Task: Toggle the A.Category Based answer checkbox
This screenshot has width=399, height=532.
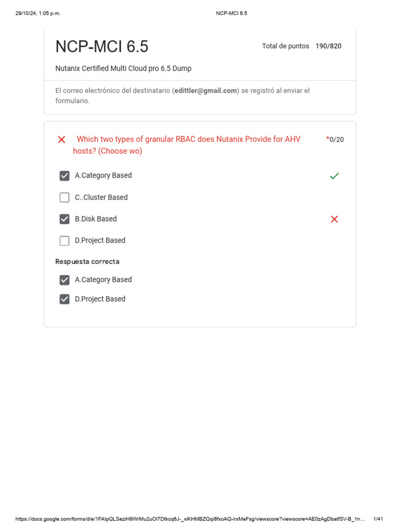Action: [64, 176]
